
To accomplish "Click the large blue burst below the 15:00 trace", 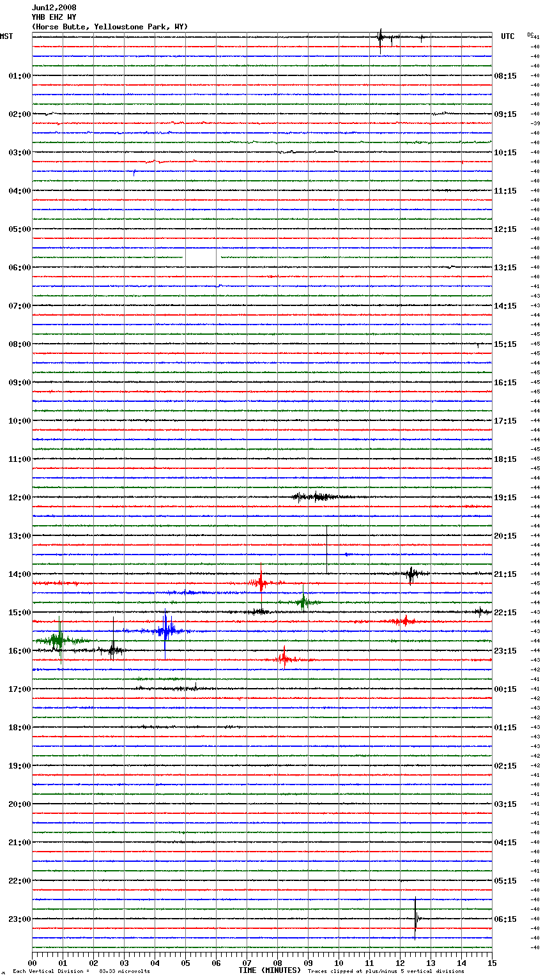I will click(x=165, y=631).
